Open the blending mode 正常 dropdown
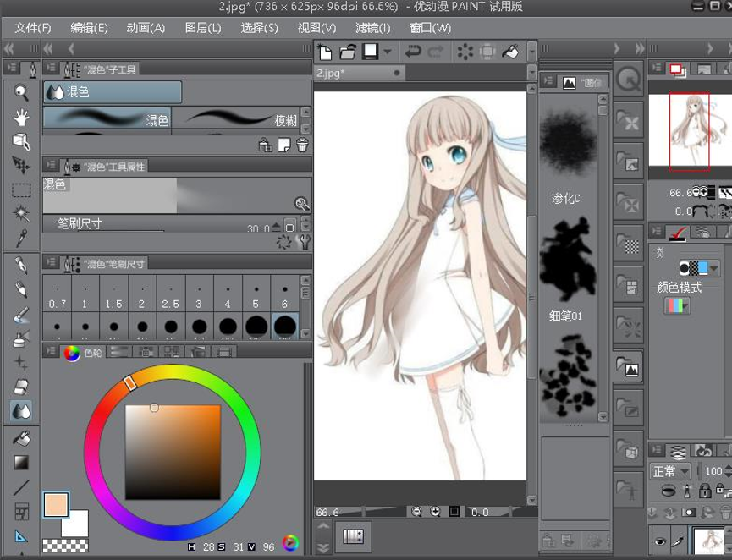Screen dimensions: 732x560 (670, 471)
